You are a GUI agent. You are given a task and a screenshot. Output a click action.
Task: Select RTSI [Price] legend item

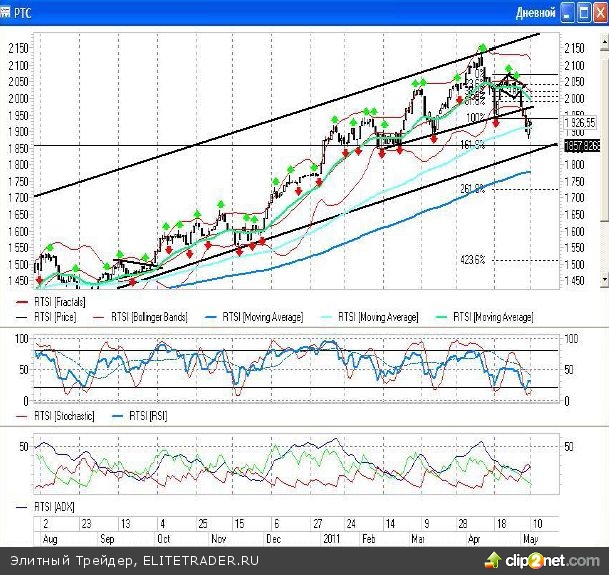[x=57, y=316]
